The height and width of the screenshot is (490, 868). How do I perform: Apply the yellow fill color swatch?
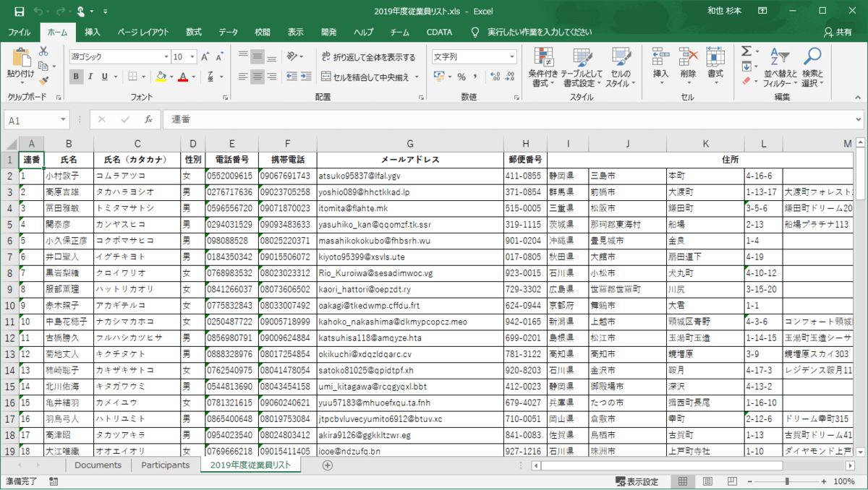pos(161,77)
